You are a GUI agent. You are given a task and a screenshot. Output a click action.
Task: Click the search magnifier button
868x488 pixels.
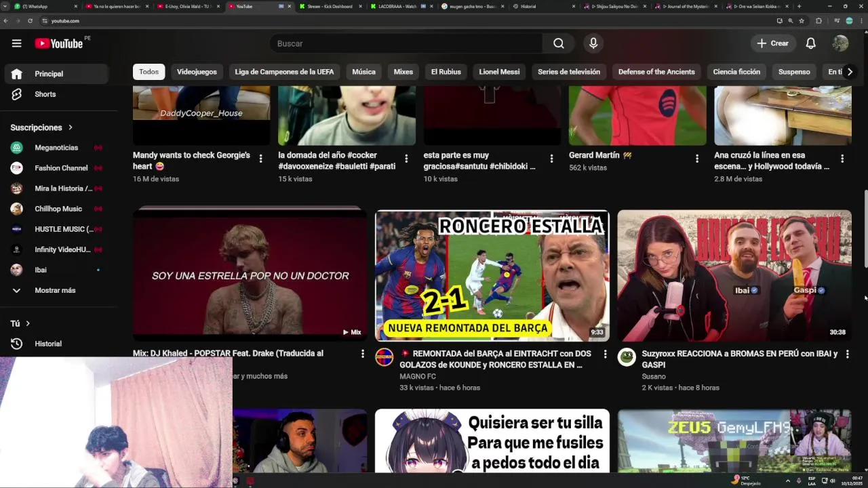[558, 43]
